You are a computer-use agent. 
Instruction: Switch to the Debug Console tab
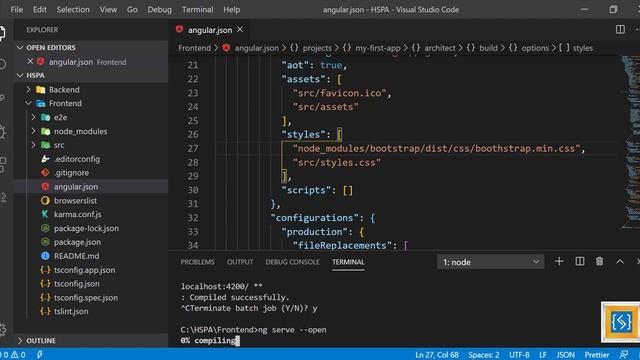292,262
